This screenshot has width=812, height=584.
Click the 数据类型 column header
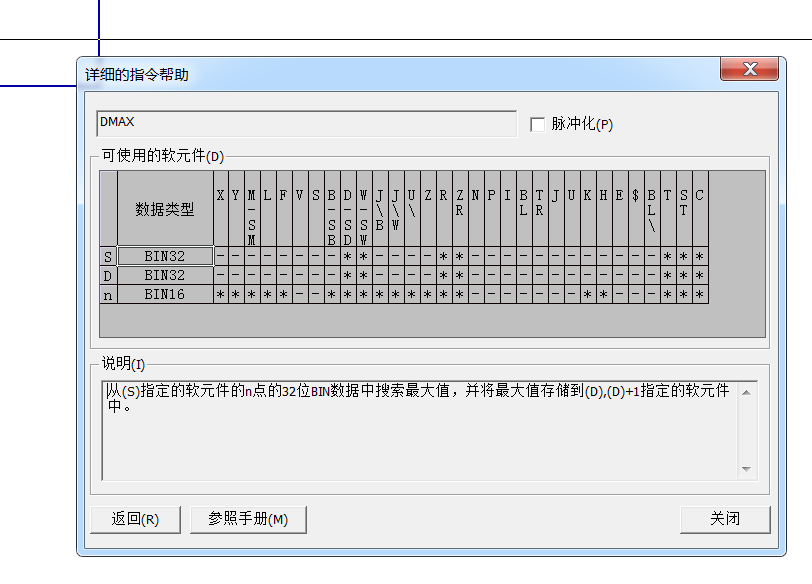165,209
